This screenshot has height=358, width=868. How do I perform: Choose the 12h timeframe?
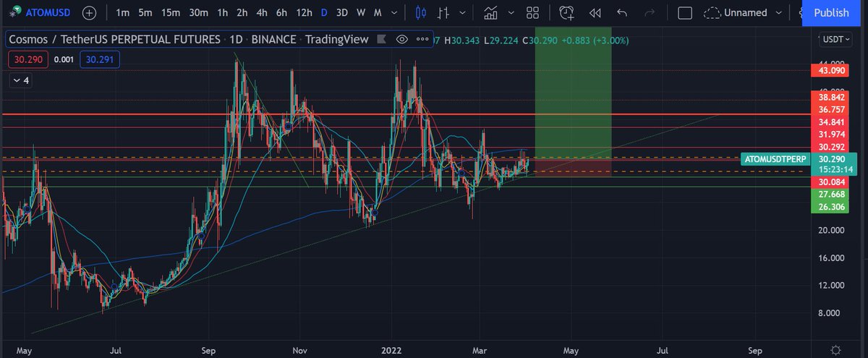click(x=305, y=13)
